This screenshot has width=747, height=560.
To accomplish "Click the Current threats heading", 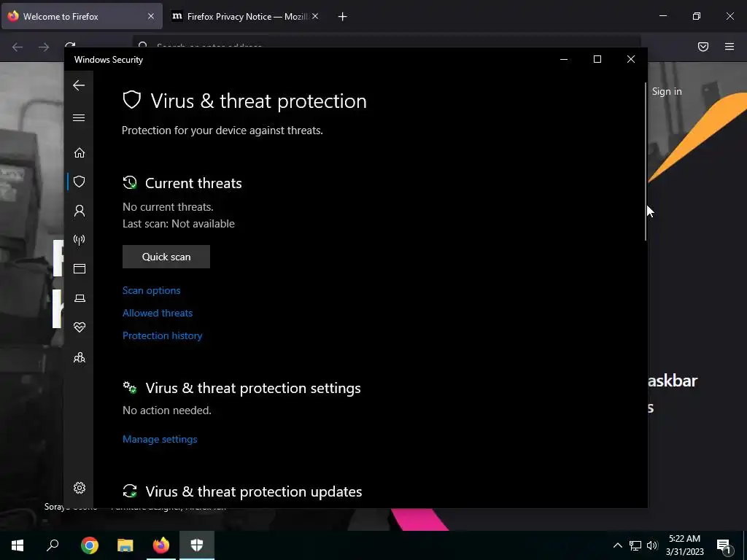I will pyautogui.click(x=193, y=183).
